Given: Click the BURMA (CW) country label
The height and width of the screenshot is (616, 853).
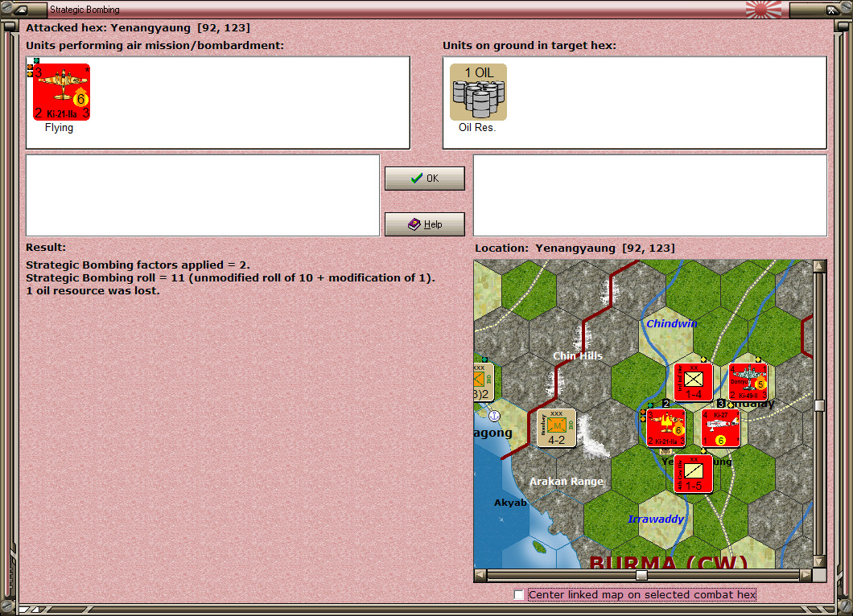Looking at the screenshot, I should pos(670,562).
